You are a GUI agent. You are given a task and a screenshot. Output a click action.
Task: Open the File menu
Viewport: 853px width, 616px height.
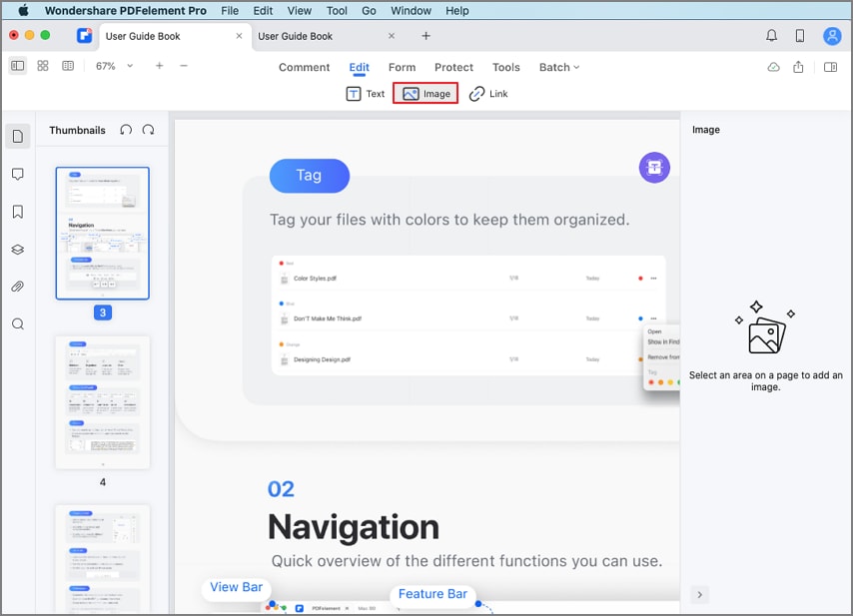[x=230, y=10]
